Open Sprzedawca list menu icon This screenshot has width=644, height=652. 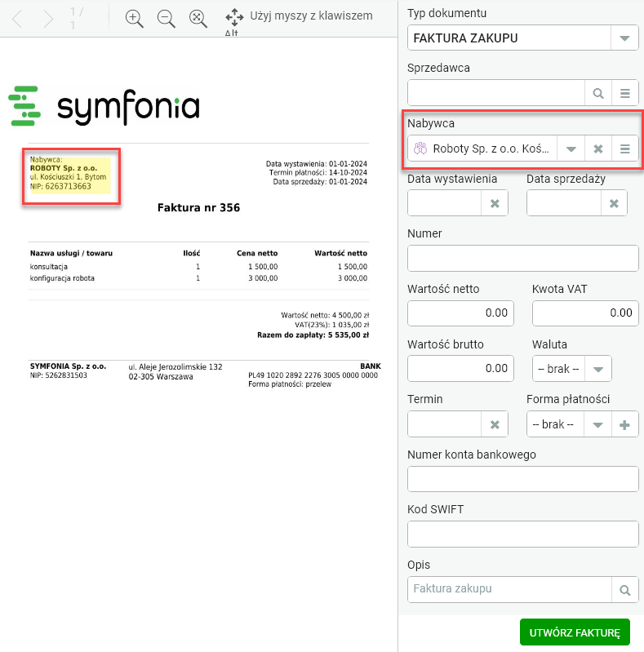(625, 93)
